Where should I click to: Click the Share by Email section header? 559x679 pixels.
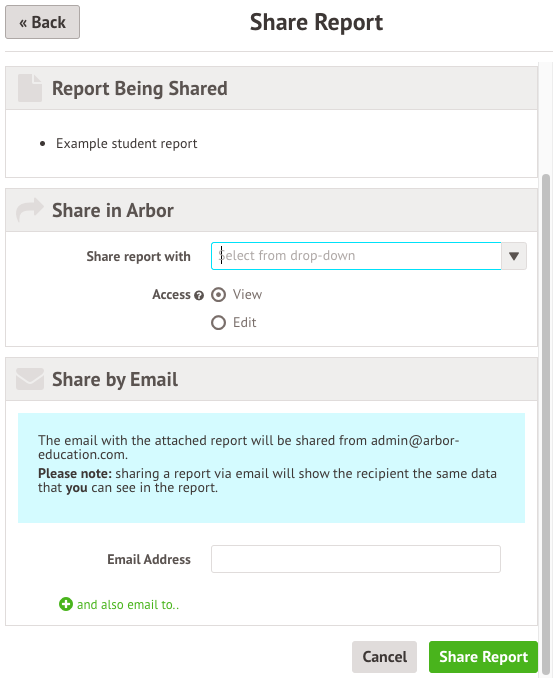click(x=271, y=379)
